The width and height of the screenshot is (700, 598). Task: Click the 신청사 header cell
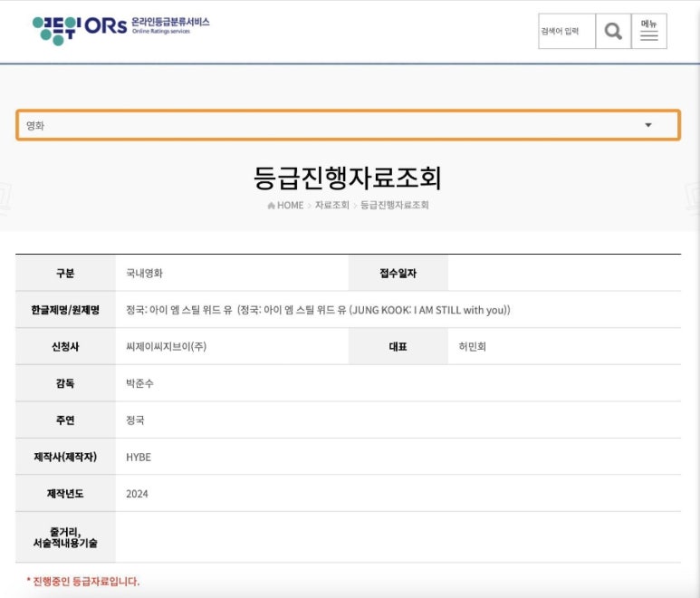click(x=65, y=346)
